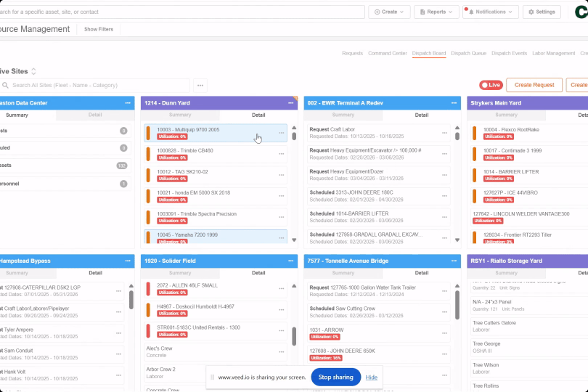Go to Labor Management tab

point(553,53)
